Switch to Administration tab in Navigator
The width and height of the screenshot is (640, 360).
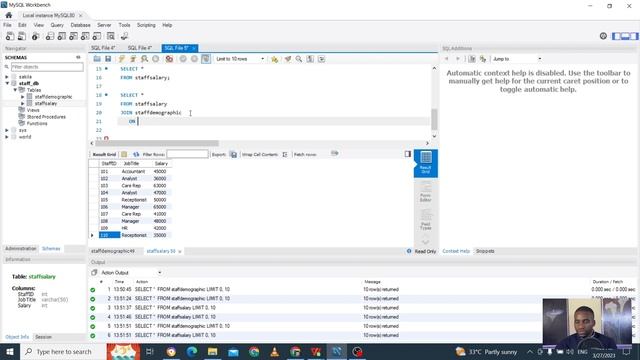tap(20, 249)
